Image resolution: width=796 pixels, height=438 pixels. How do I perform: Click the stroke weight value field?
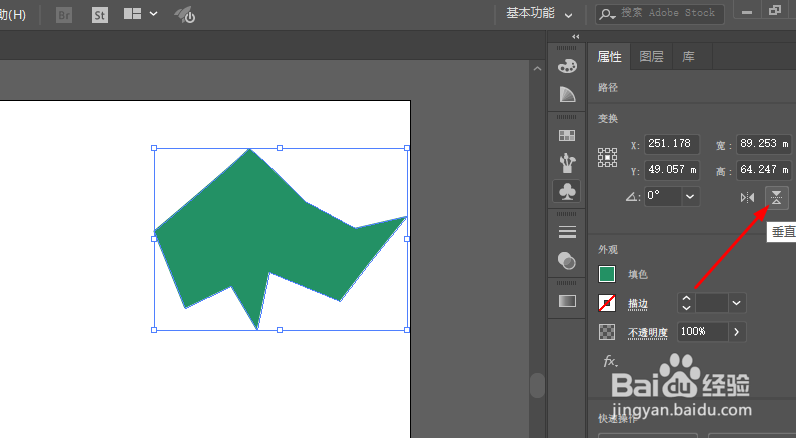coord(712,303)
